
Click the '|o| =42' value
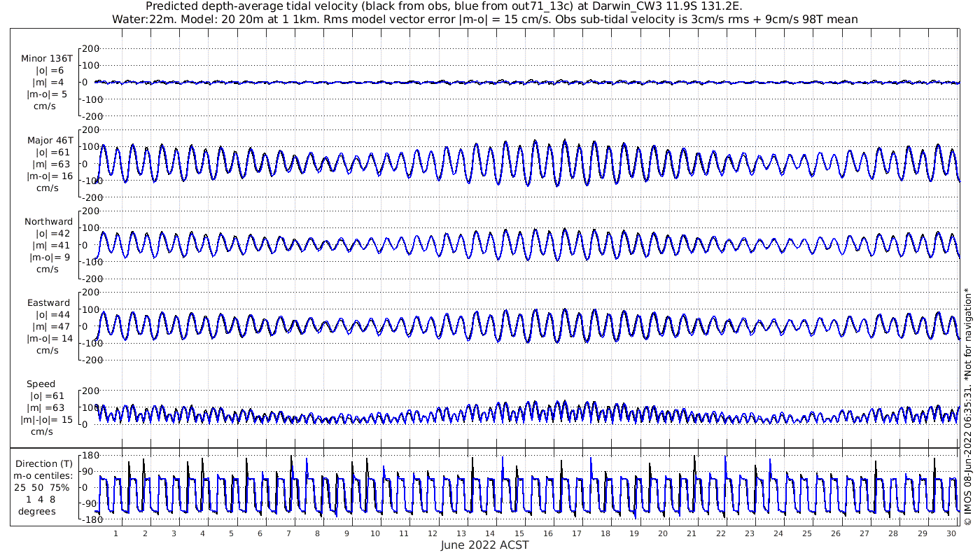[x=52, y=234]
